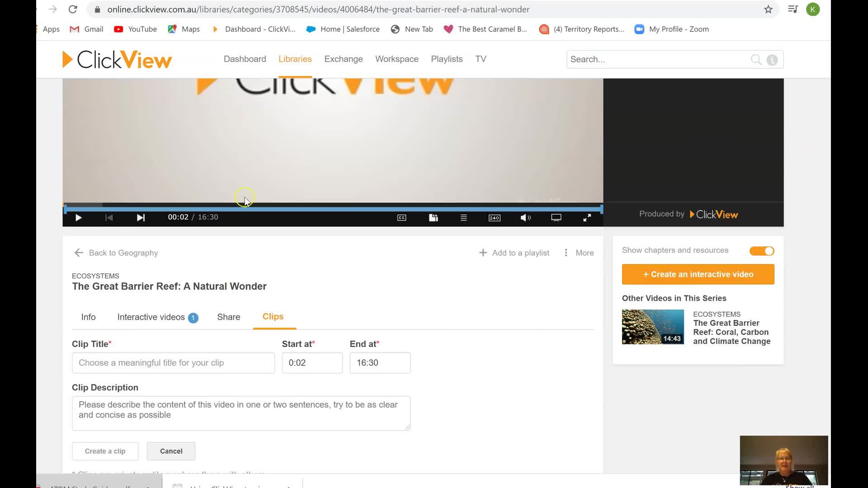Click the video progress bar
The height and width of the screenshot is (488, 868).
333,209
